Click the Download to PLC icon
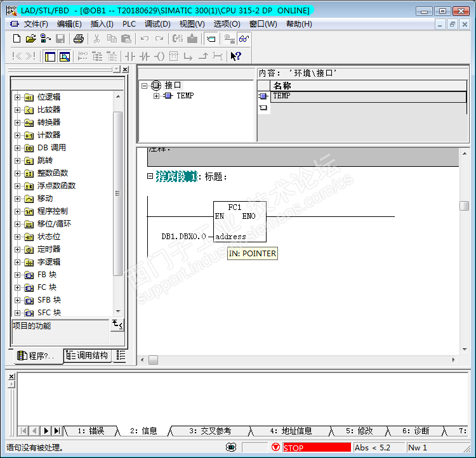The width and height of the screenshot is (476, 458). pos(192,39)
